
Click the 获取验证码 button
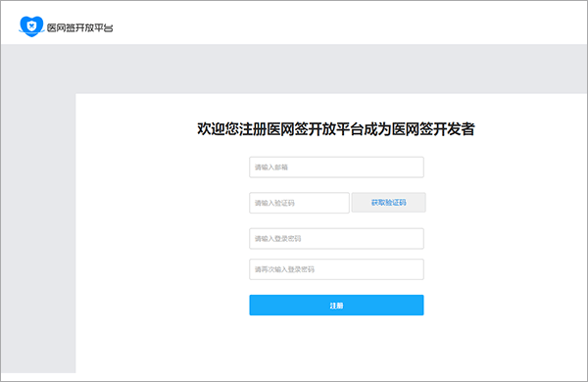point(388,203)
